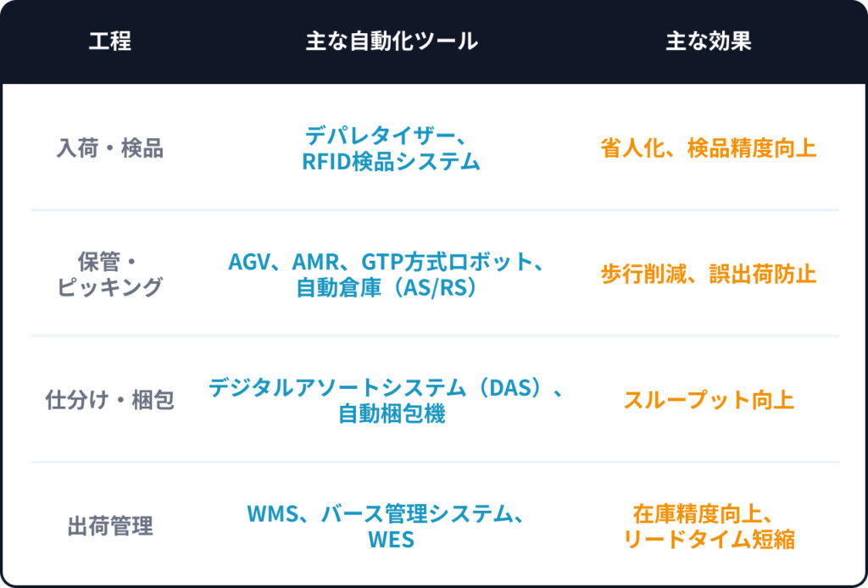Image resolution: width=868 pixels, height=588 pixels.
Task: Click the RFID検品システム text
Action: pyautogui.click(x=391, y=161)
